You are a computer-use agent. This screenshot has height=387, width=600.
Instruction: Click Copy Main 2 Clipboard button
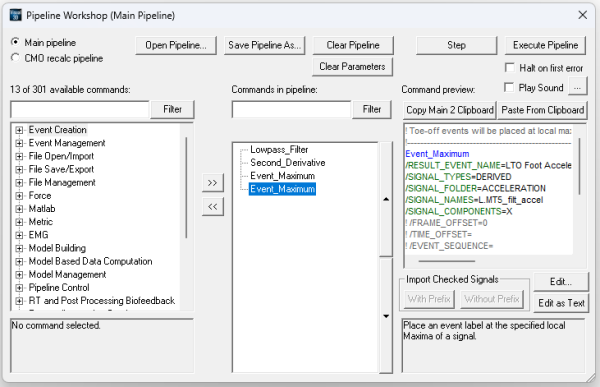point(450,110)
